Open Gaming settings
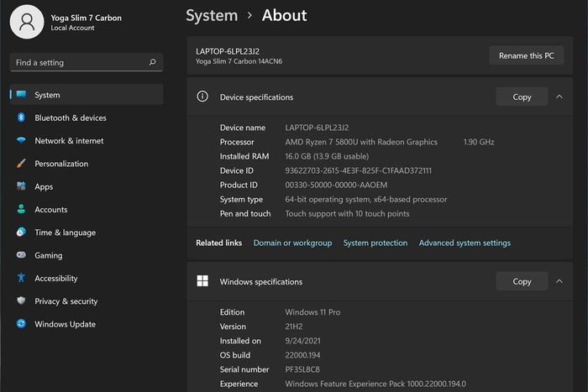 click(87, 255)
